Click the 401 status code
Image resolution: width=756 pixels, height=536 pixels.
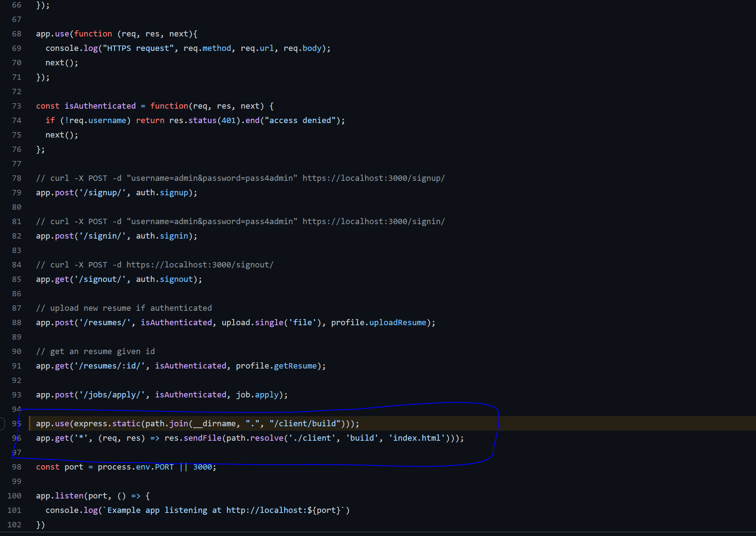tap(228, 121)
